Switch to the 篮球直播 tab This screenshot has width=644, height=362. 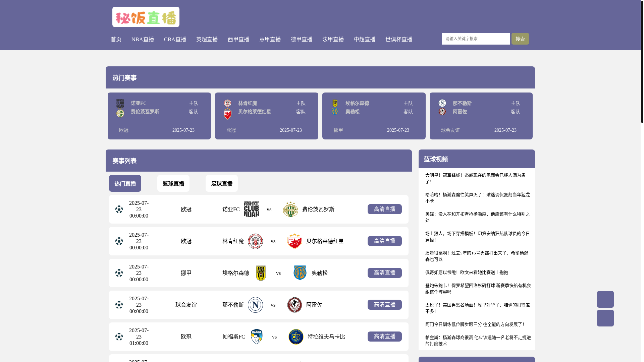click(x=173, y=183)
